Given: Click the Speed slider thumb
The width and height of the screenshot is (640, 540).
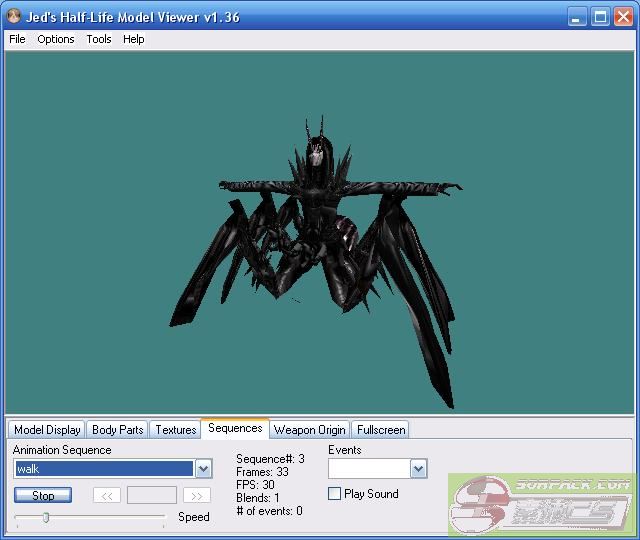Looking at the screenshot, I should click(x=46, y=518).
